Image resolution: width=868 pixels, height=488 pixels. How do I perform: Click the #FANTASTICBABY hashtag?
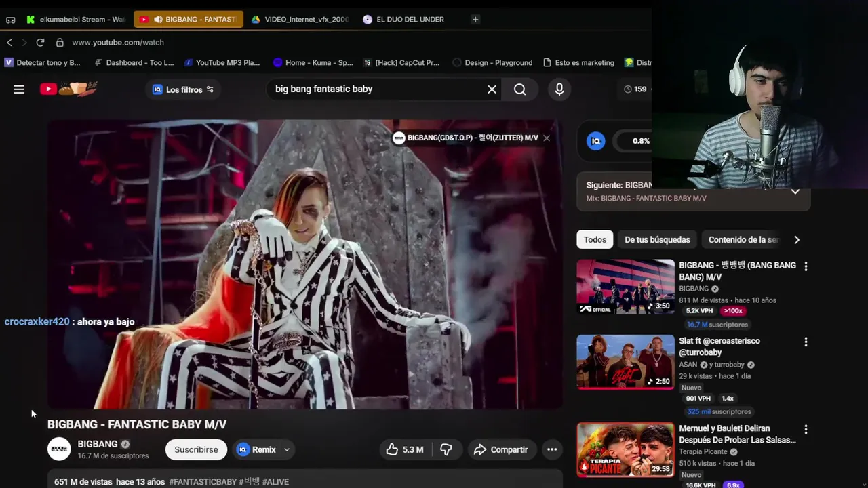(203, 482)
